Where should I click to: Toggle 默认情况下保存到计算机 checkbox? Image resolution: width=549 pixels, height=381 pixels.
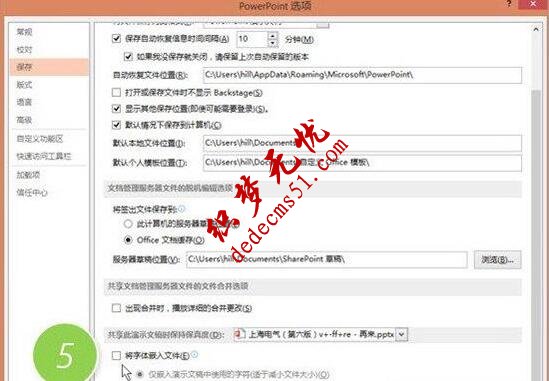[x=116, y=125]
